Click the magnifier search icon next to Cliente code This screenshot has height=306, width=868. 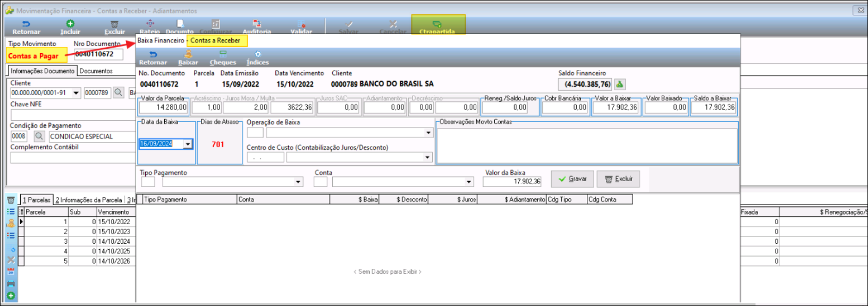click(x=119, y=92)
